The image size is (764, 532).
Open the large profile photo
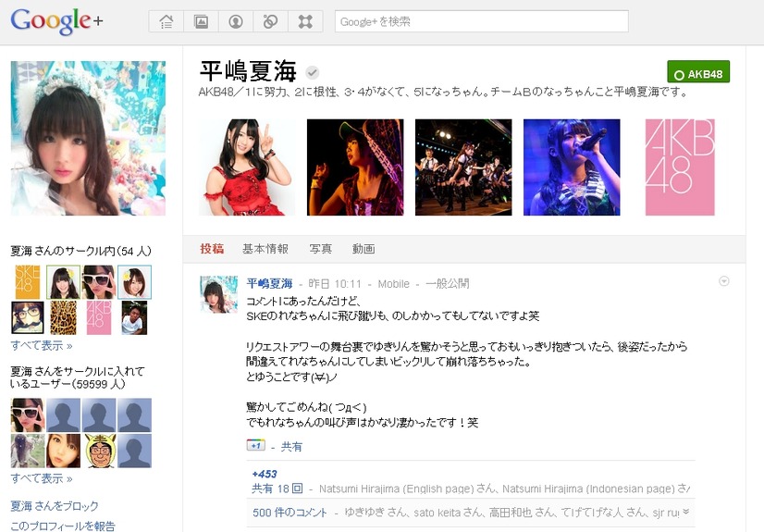point(88,139)
